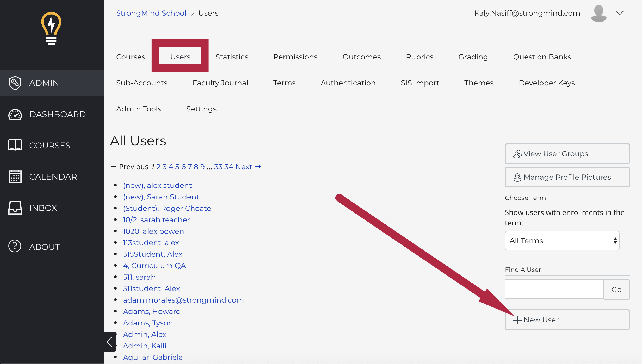The image size is (642, 364).
Task: Open the Inbox tray icon
Action: coord(15,208)
